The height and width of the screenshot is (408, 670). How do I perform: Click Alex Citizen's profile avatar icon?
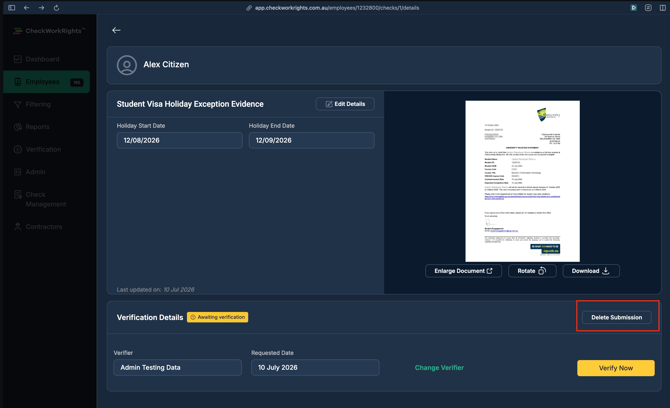tap(127, 65)
